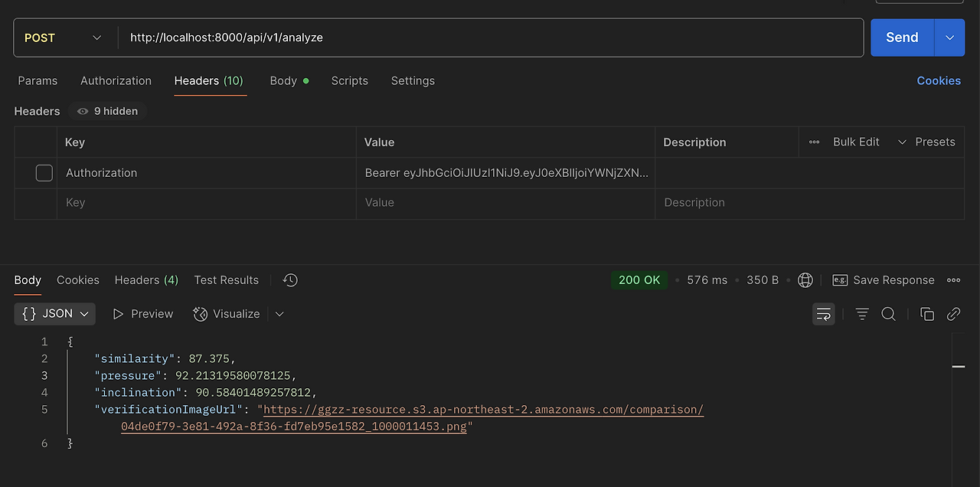The height and width of the screenshot is (487, 980).
Task: Click the 350 B response size
Action: tap(763, 280)
